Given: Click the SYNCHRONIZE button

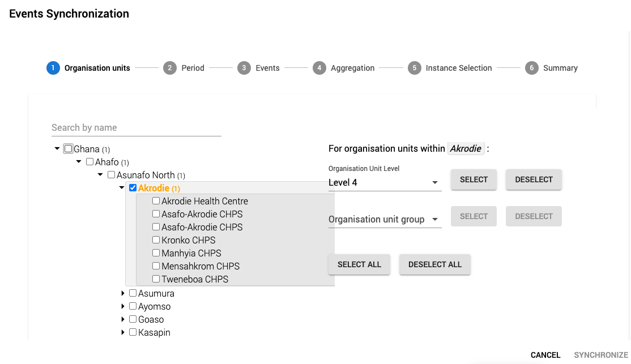Looking at the screenshot, I should pyautogui.click(x=602, y=355).
